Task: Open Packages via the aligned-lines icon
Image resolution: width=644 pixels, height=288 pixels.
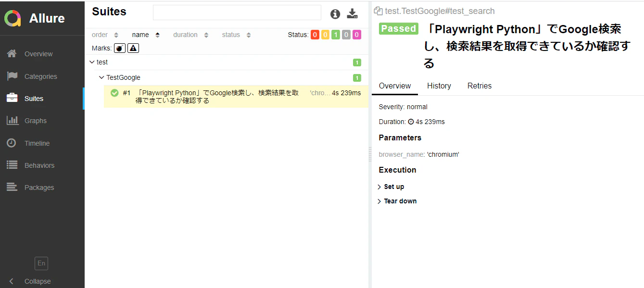Action: (12, 187)
